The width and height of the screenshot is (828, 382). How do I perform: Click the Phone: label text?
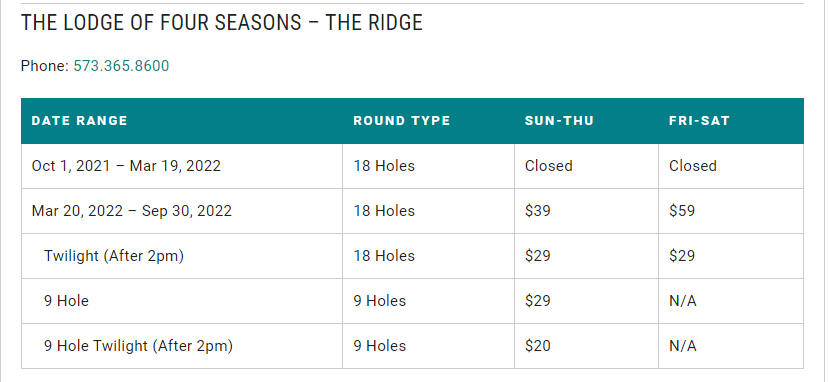coord(45,66)
